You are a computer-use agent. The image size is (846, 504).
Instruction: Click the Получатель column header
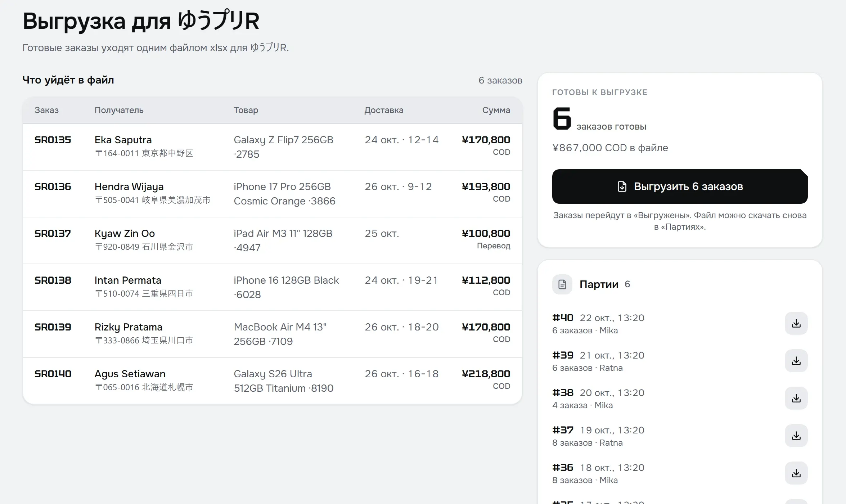[x=119, y=110]
